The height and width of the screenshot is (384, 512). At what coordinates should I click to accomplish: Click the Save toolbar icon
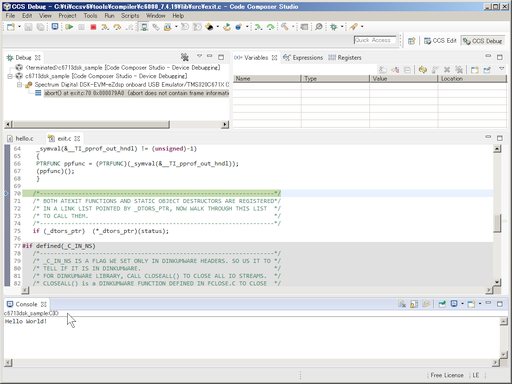click(x=28, y=27)
